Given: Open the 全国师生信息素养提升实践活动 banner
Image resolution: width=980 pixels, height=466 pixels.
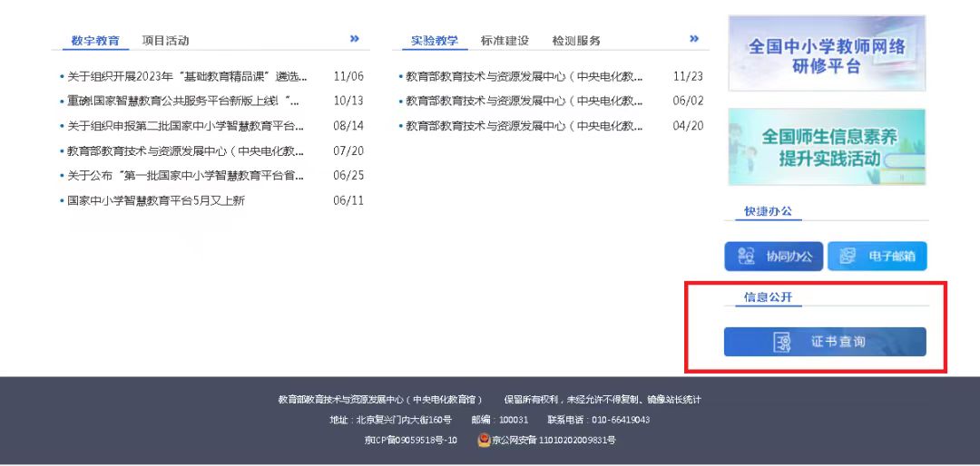Looking at the screenshot, I should [x=827, y=148].
